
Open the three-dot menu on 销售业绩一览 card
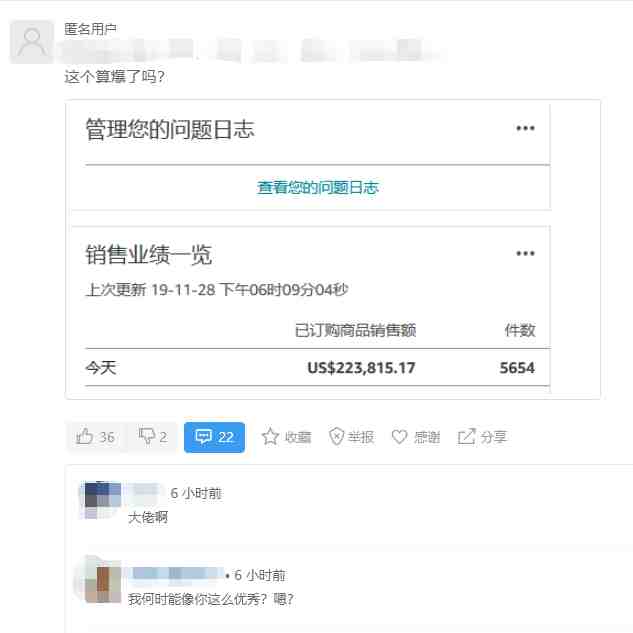[x=525, y=254]
